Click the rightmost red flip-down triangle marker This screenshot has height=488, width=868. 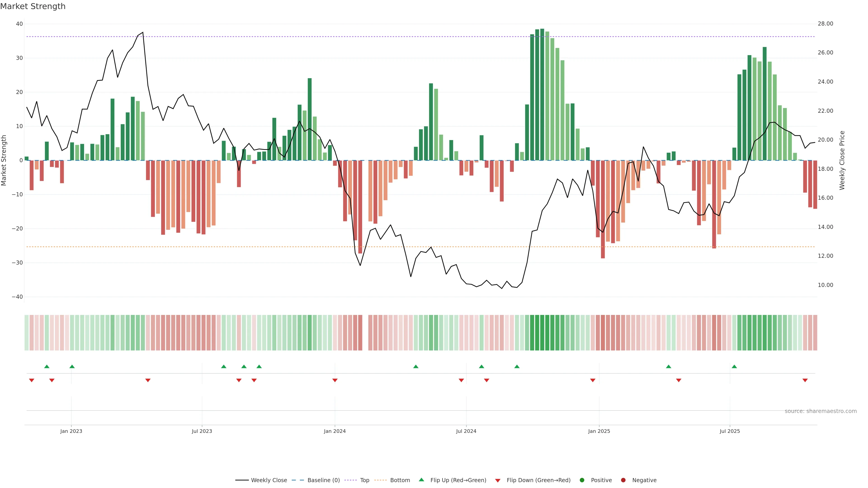[805, 380]
